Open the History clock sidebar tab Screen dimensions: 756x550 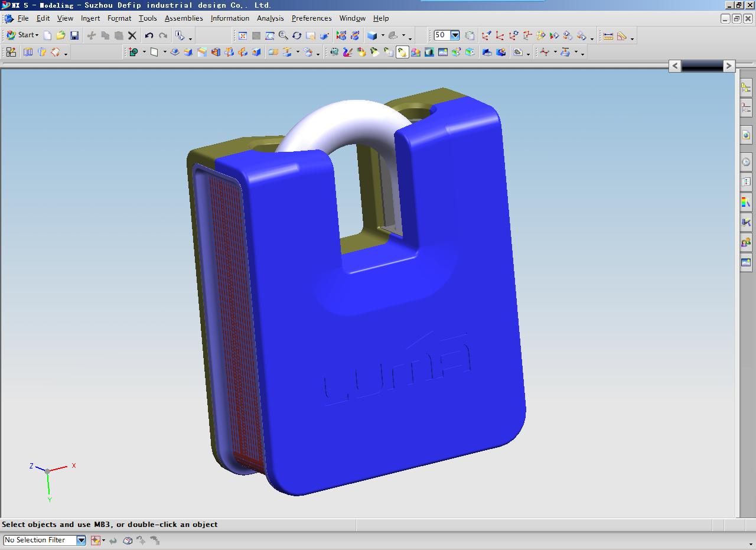point(746,162)
